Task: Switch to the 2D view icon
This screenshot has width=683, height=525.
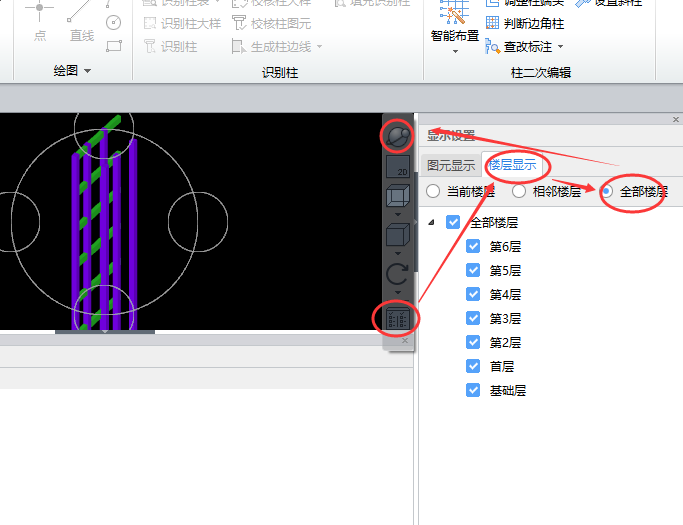Action: [x=398, y=166]
